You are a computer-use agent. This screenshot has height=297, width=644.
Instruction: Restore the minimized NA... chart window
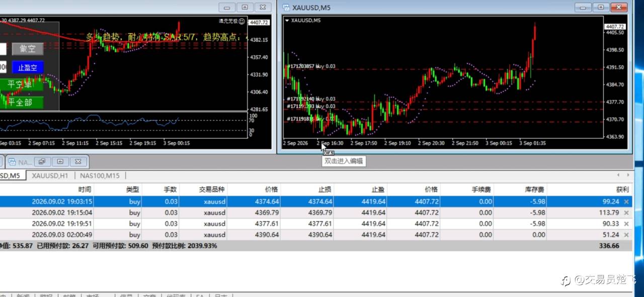tap(42, 162)
